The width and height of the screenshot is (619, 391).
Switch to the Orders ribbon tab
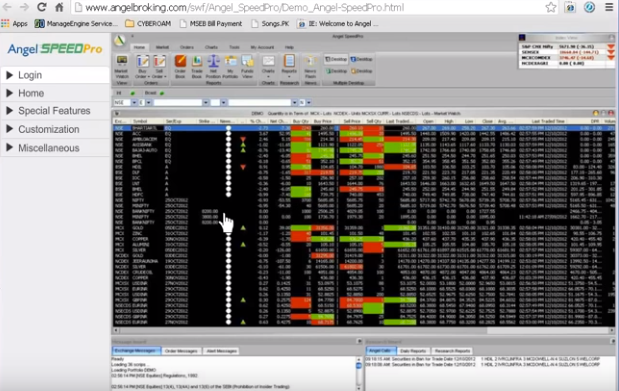click(187, 47)
